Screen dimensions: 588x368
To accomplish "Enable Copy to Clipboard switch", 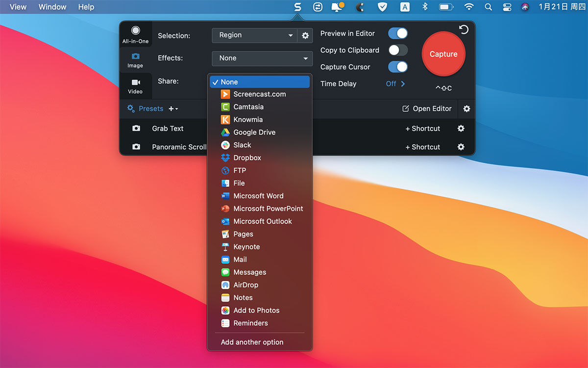I will (x=398, y=50).
